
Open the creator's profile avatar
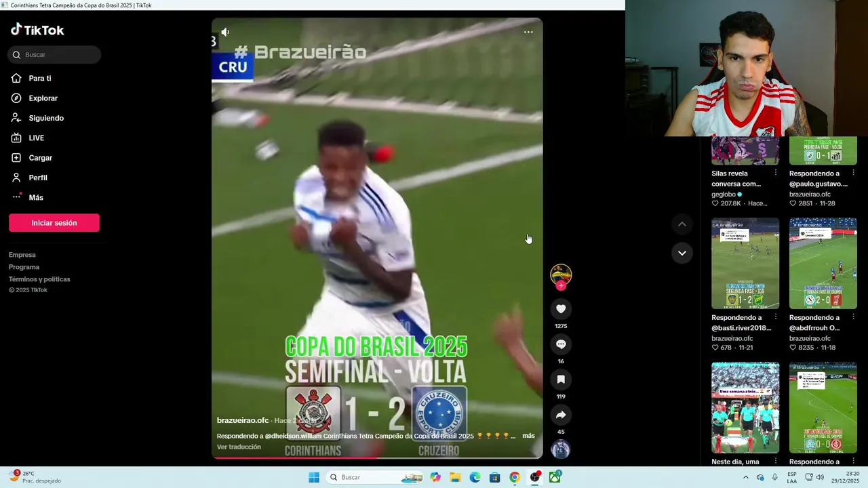(561, 274)
